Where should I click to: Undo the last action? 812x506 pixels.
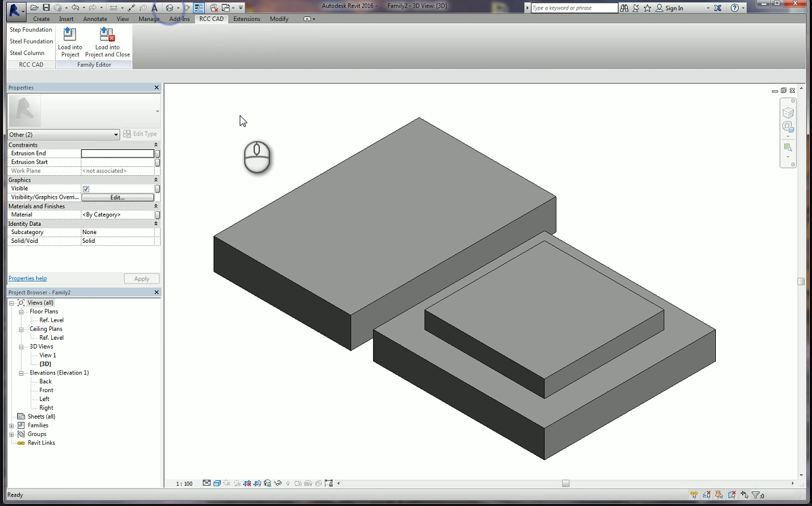[75, 8]
